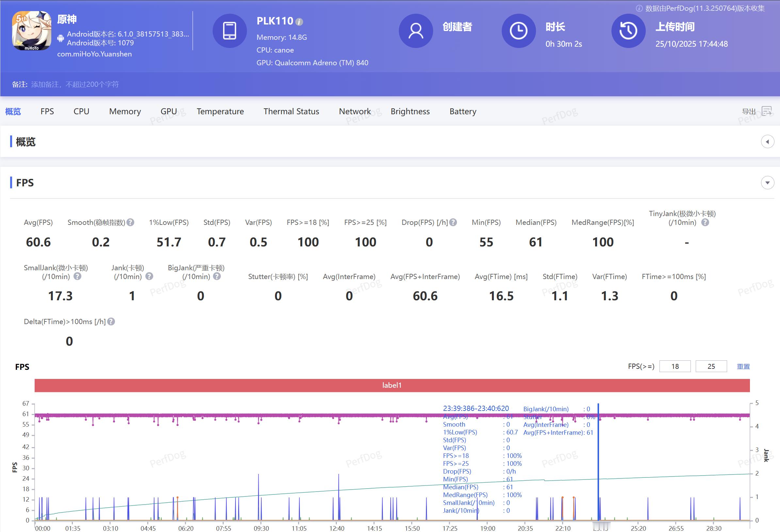Click the Genshin Impact app icon
The width and height of the screenshot is (780, 532).
[x=32, y=31]
